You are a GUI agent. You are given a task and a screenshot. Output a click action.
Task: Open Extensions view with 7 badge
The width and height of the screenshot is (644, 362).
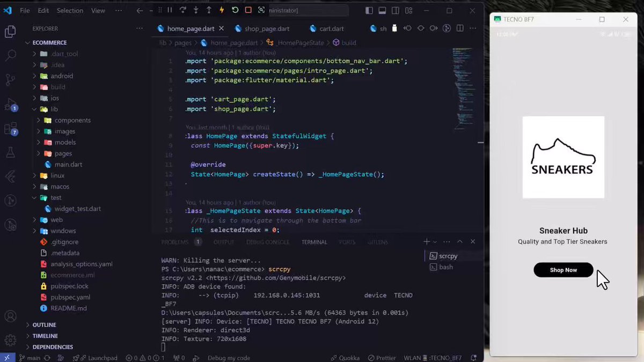(x=10, y=129)
